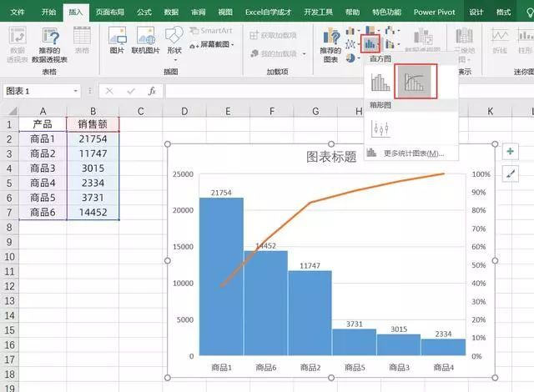Switch to Page Layout (页面布局) tab
Viewport: 534px width, 392px height.
[110, 13]
